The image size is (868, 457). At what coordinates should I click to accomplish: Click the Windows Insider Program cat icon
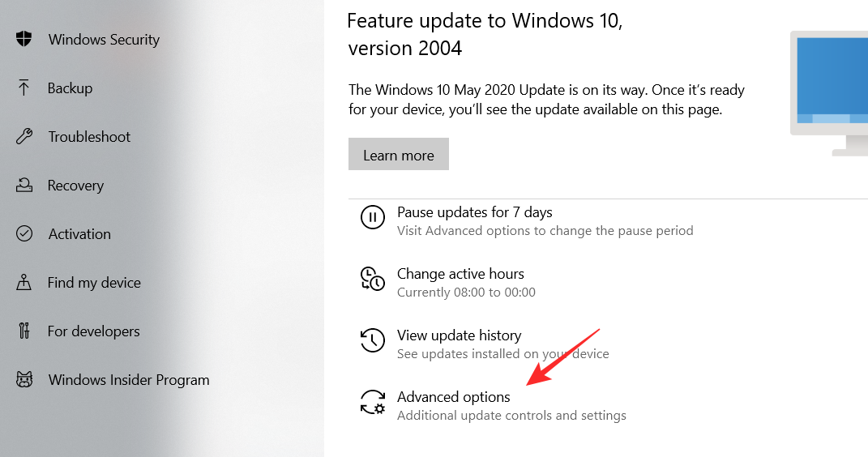(x=24, y=379)
